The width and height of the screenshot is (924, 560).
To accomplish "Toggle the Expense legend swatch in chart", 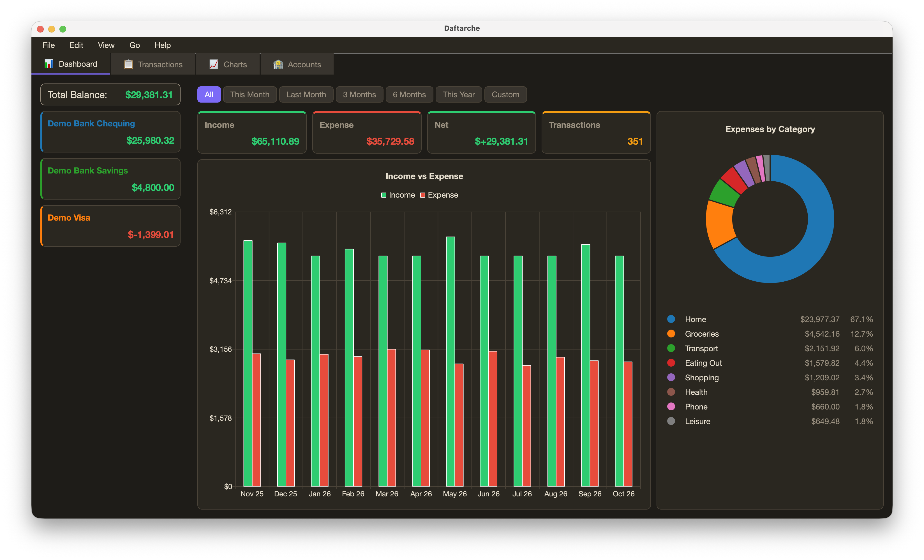I will tap(423, 195).
